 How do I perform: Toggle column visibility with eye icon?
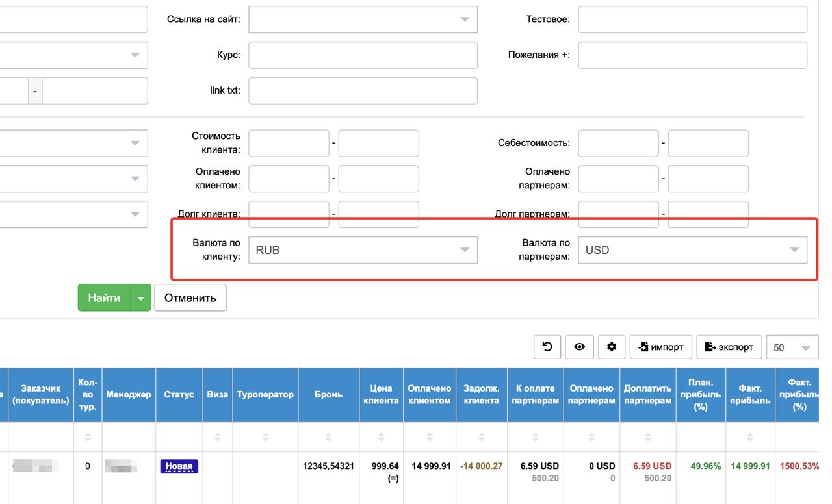pyautogui.click(x=579, y=347)
